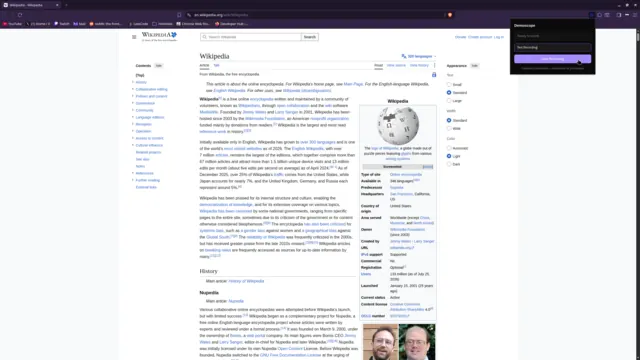The width and height of the screenshot is (640, 360).
Task: Select Wide width option
Action: (x=449, y=128)
